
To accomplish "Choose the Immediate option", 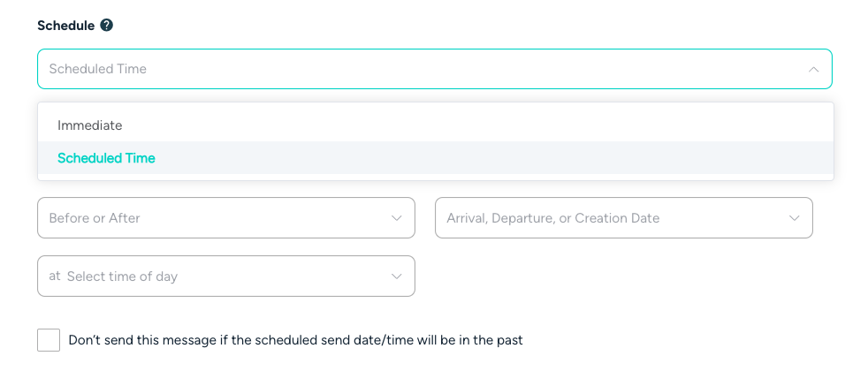I will [435, 125].
